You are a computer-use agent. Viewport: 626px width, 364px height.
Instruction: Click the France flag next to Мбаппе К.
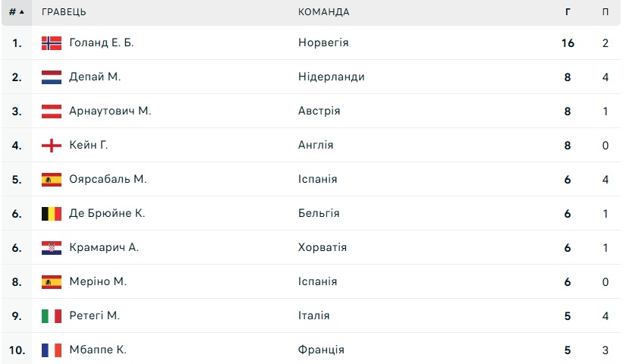(51, 350)
